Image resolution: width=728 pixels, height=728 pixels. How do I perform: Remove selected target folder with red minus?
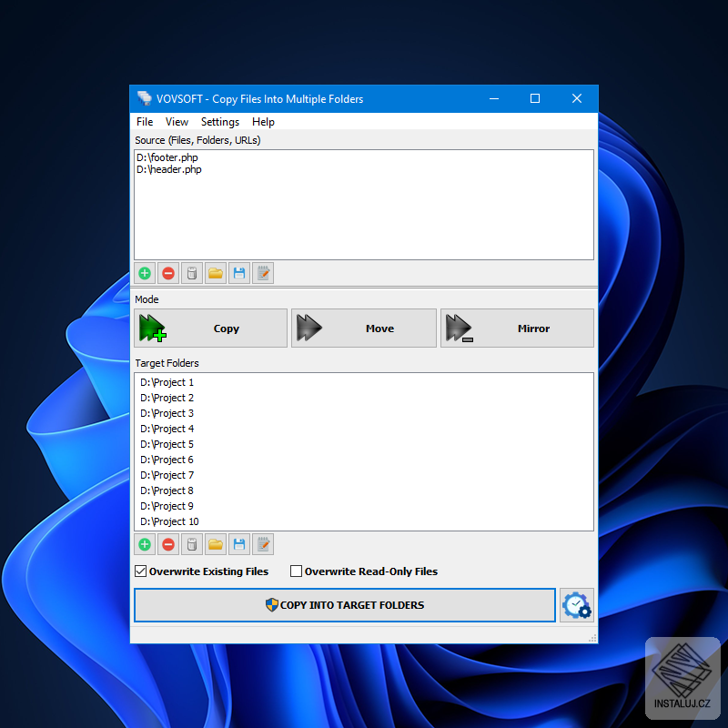168,544
